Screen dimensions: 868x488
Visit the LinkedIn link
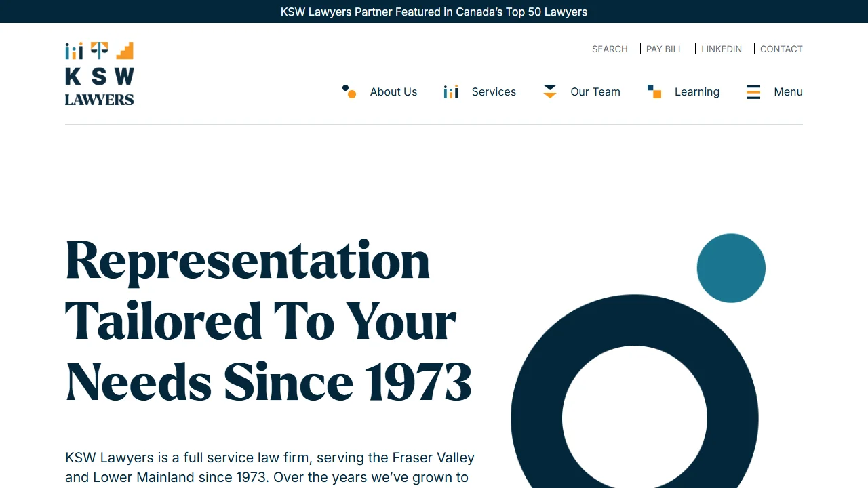click(x=722, y=49)
